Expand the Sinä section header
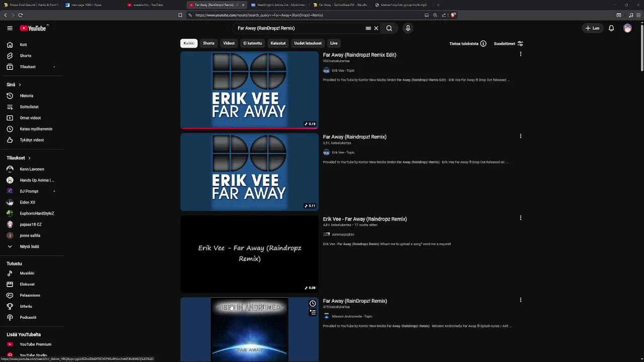The width and height of the screenshot is (644, 362). [x=14, y=84]
